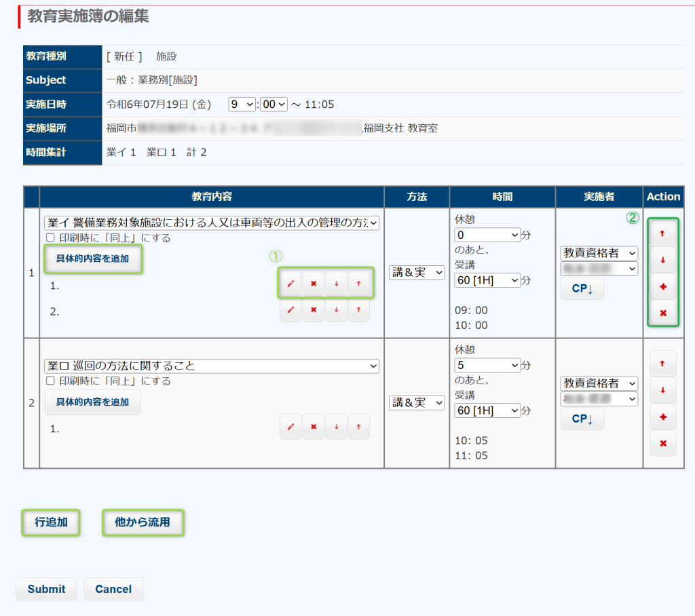Open row 1 方法 dropdown 講&実
695x616 pixels.
[417, 272]
